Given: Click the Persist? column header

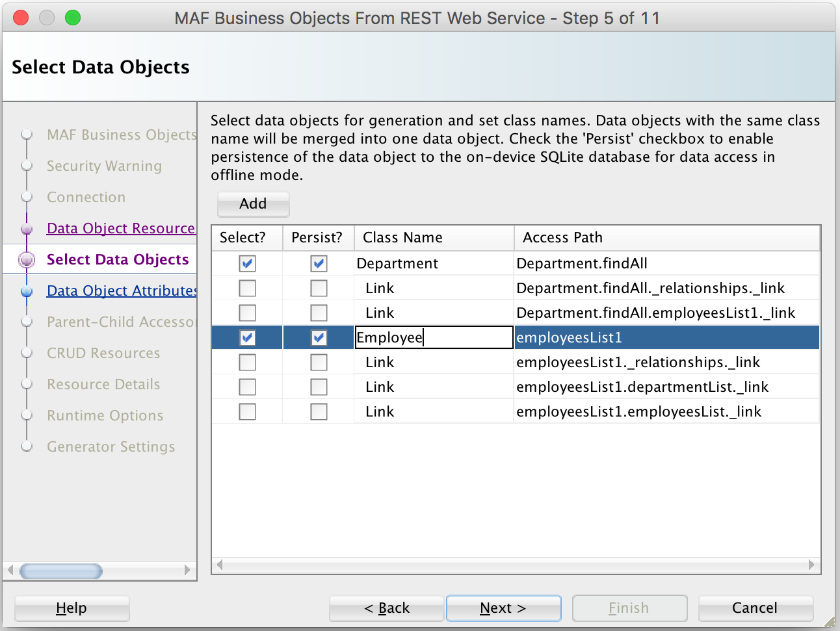Looking at the screenshot, I should pos(319,238).
